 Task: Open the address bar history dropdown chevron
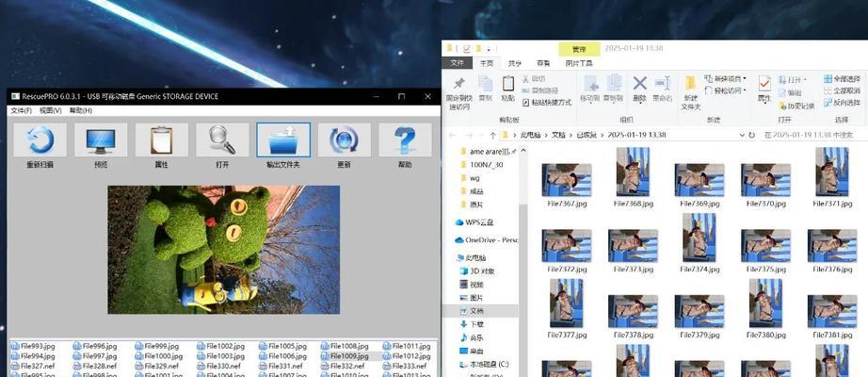(x=741, y=135)
